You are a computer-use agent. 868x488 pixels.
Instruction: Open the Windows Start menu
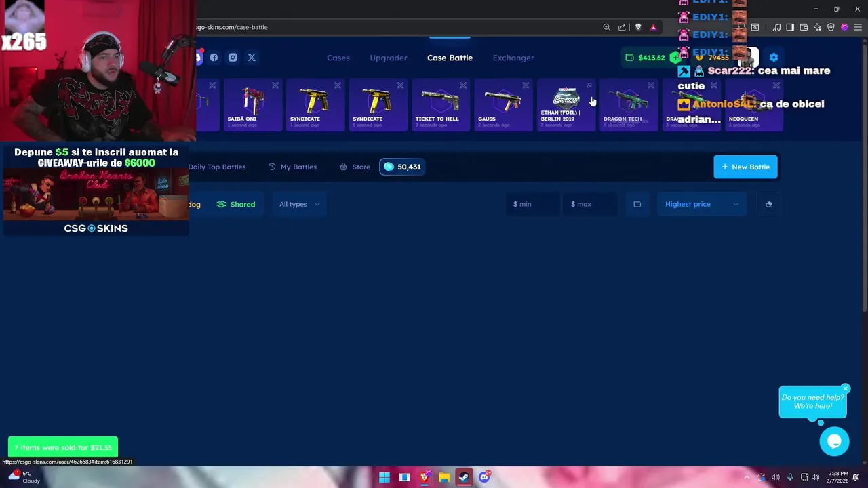(x=384, y=477)
